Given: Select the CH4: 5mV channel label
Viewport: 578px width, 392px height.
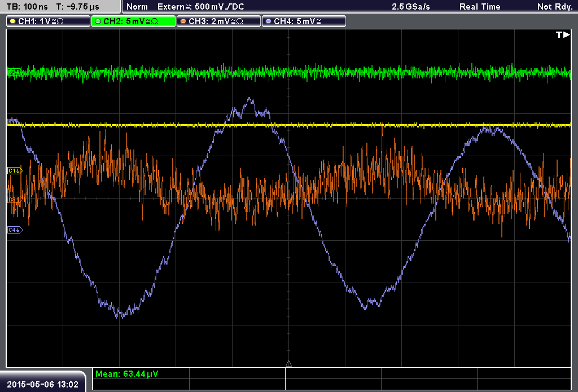Looking at the screenshot, I should click(x=304, y=21).
